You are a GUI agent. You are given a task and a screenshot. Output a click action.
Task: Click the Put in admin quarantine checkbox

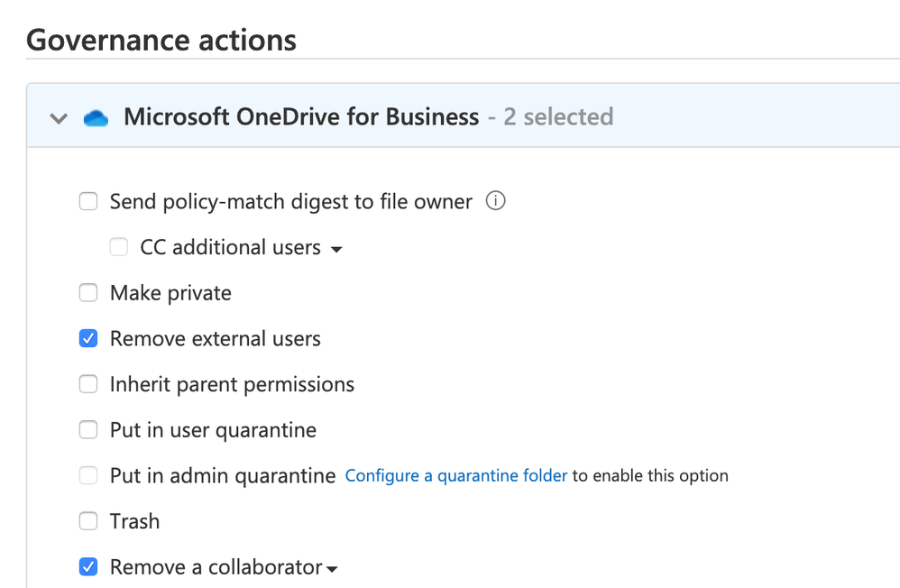tap(88, 475)
